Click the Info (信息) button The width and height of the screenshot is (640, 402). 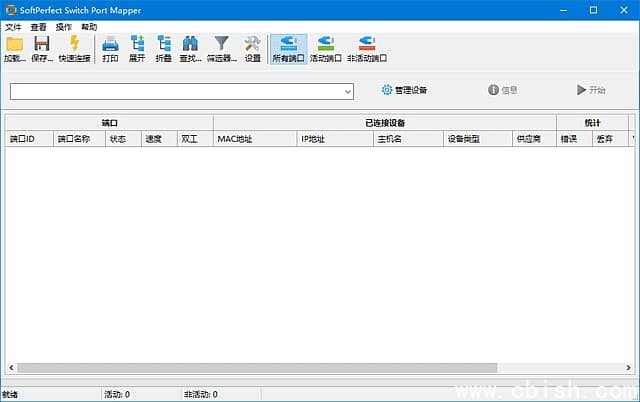coord(503,90)
